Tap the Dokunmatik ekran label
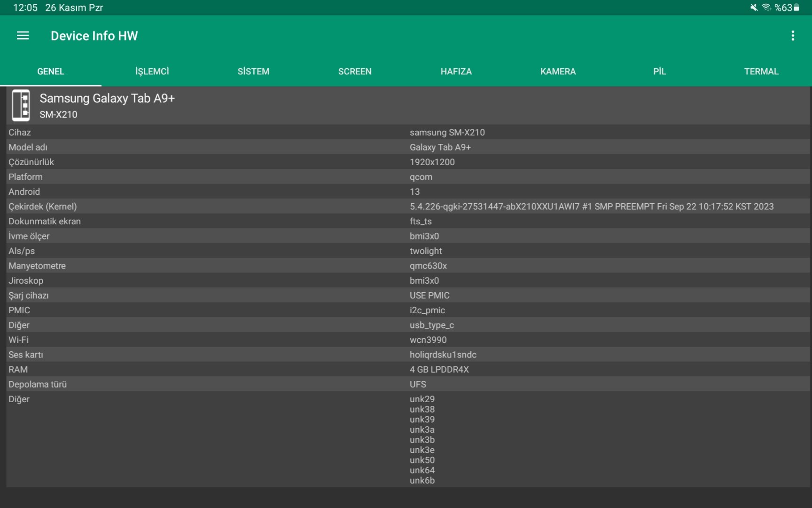The height and width of the screenshot is (508, 812). coord(45,222)
